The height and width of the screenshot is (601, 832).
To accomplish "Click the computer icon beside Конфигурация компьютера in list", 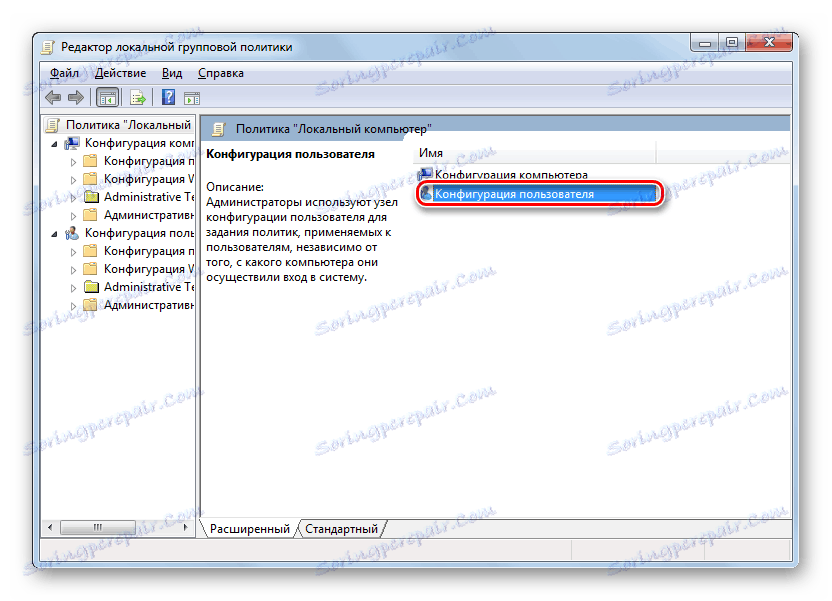I will tap(426, 173).
